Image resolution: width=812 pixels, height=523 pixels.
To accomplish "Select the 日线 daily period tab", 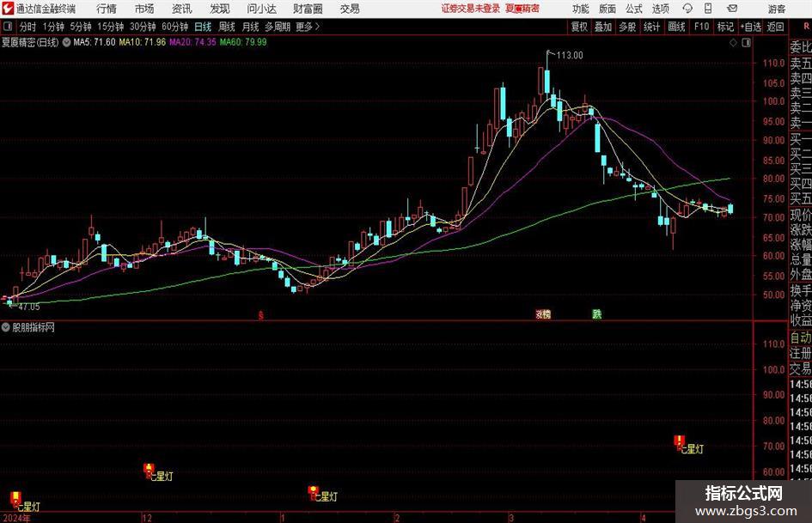I will [203, 27].
